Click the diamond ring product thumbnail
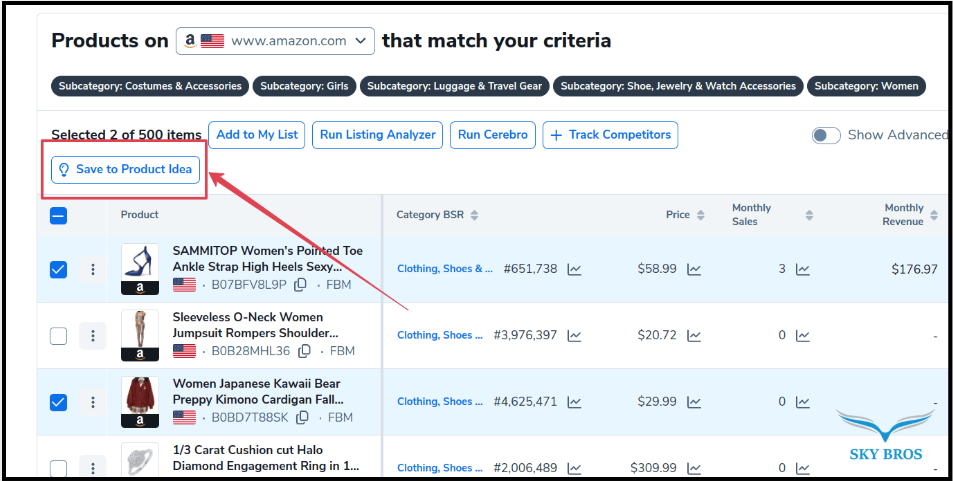The height and width of the screenshot is (481, 953). pyautogui.click(x=140, y=462)
